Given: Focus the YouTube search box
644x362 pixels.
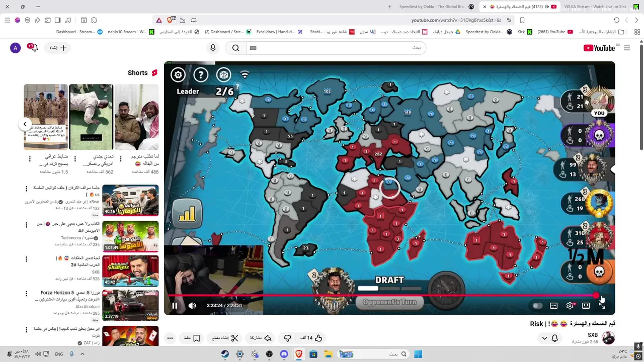Looking at the screenshot, I should [x=337, y=48].
